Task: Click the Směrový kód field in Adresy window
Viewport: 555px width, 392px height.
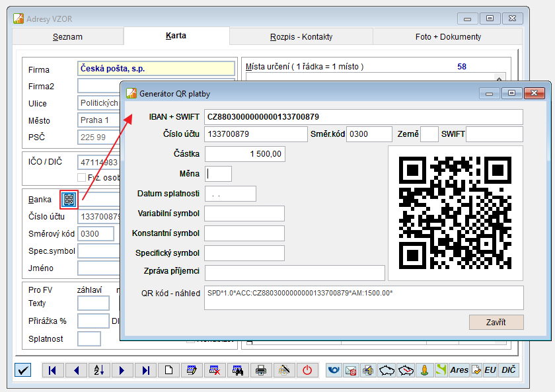Action: [x=96, y=234]
